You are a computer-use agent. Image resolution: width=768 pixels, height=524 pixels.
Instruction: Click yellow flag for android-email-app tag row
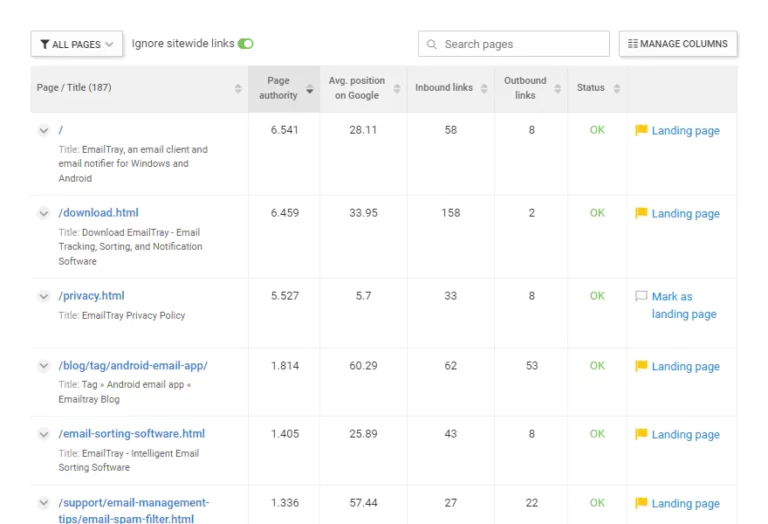[x=641, y=366]
